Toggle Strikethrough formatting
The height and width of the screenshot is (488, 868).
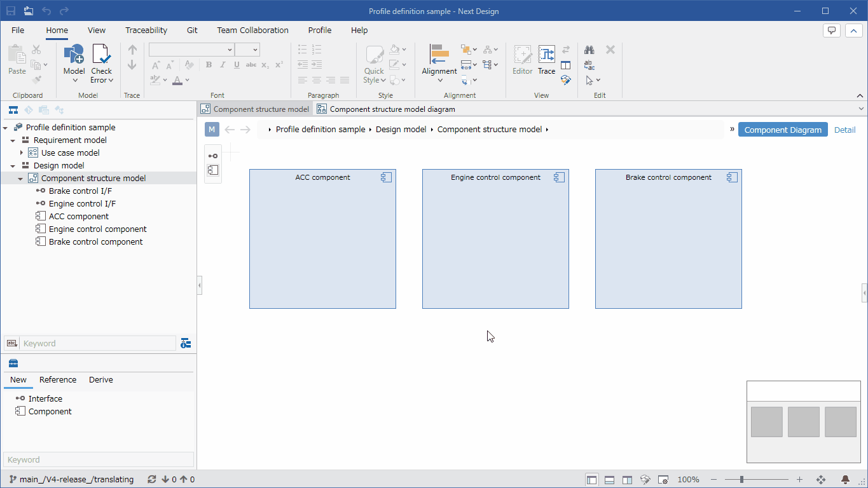pos(251,65)
